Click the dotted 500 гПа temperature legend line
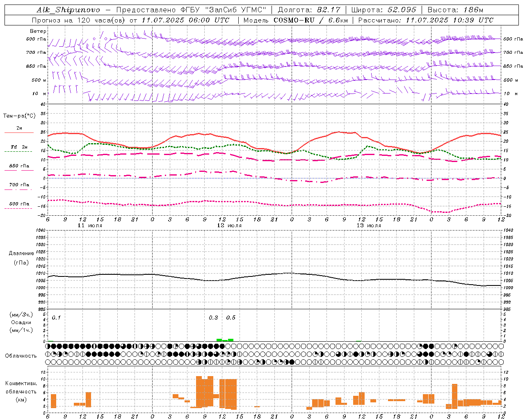 pos(18,208)
